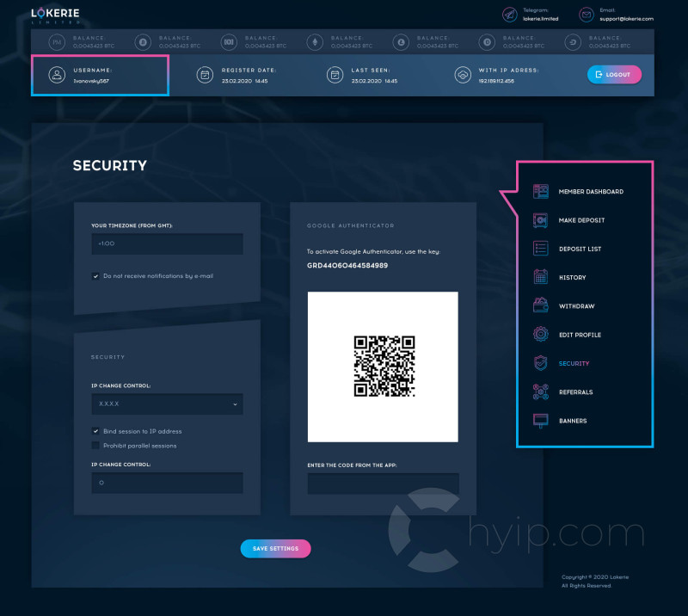Click the user avatar icon beside Username
The height and width of the screenshot is (616, 688).
(x=57, y=75)
